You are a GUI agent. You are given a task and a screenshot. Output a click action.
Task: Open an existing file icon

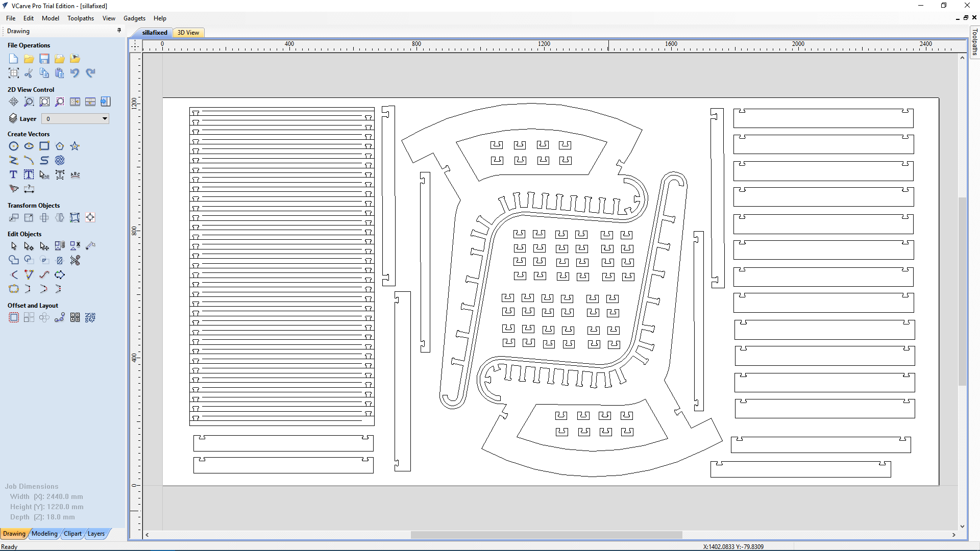pos(29,59)
